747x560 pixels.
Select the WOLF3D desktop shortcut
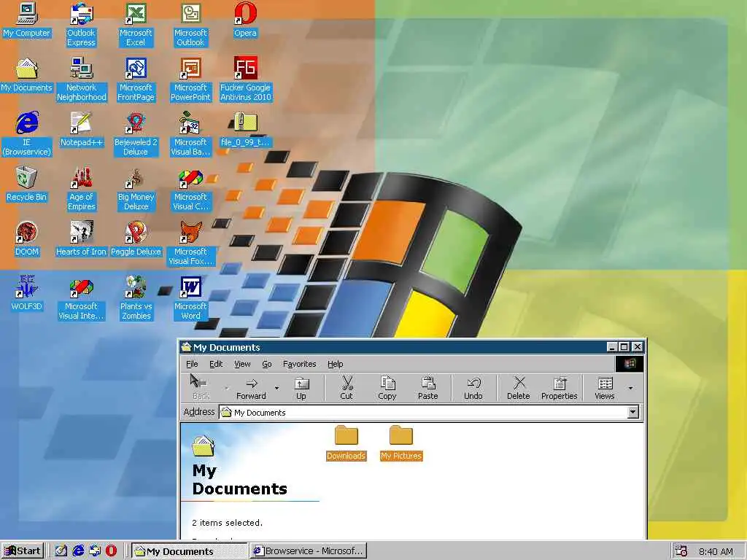tap(27, 294)
